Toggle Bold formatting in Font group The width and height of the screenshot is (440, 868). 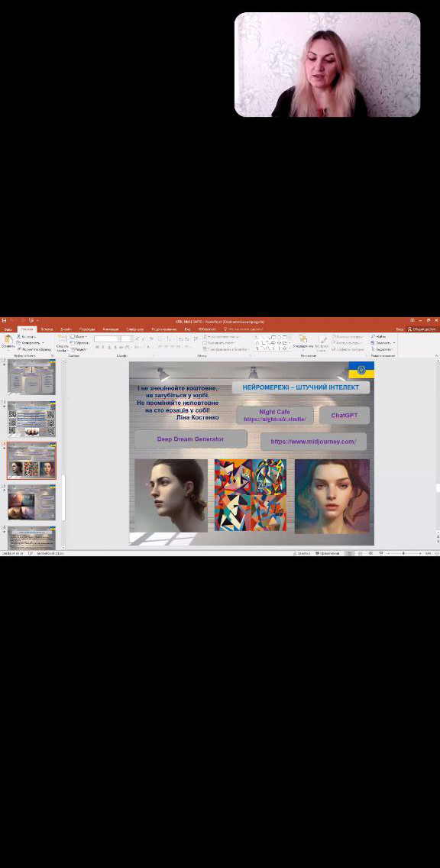pos(97,347)
